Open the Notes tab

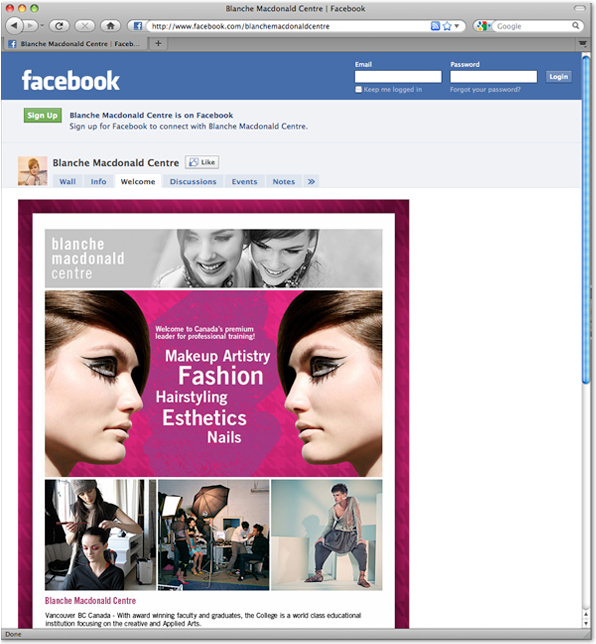[x=284, y=182]
